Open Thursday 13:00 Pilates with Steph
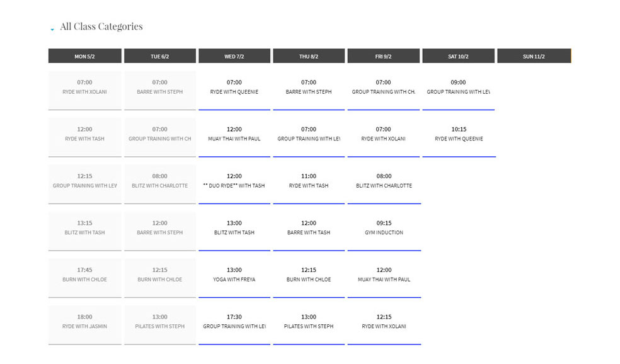The width and height of the screenshot is (620, 364). [309, 322]
